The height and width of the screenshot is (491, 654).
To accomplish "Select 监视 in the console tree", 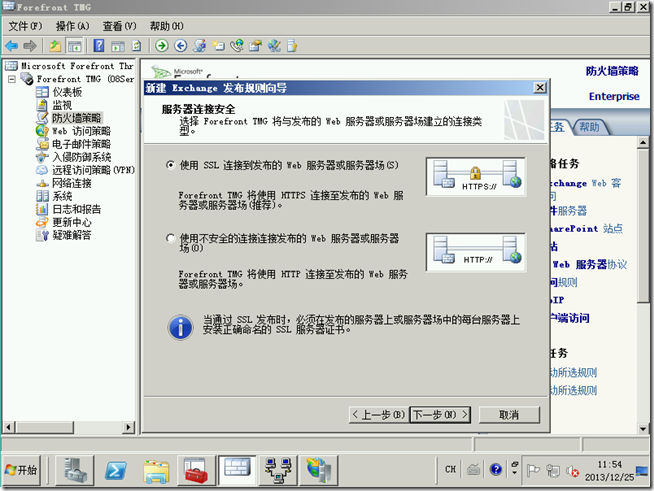I will 62,105.
